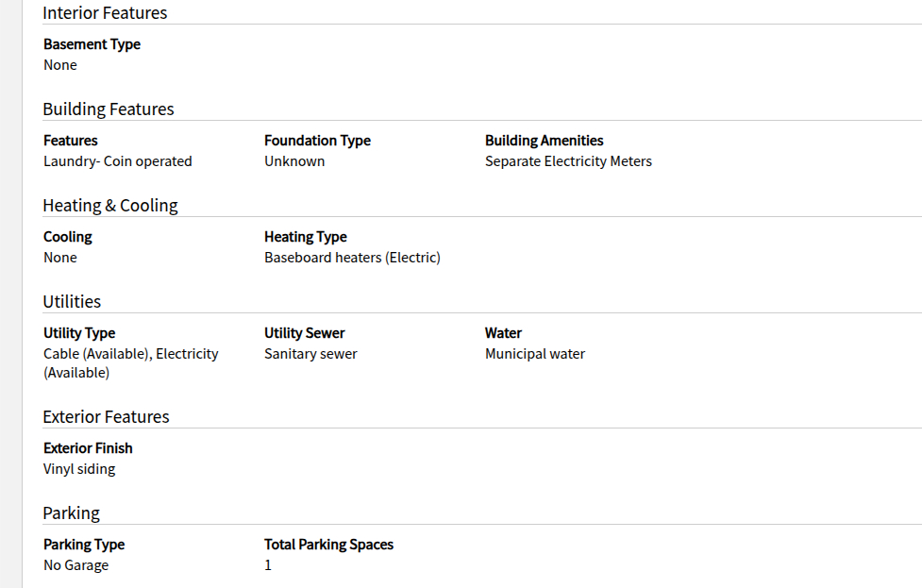Click the Basement Type label
Viewport: 922px width, 588px height.
click(92, 44)
